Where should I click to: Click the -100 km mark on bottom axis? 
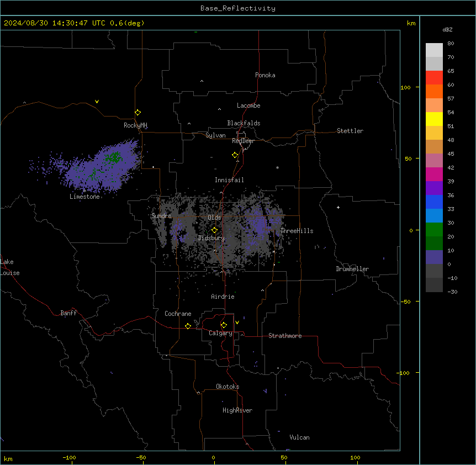click(x=69, y=457)
